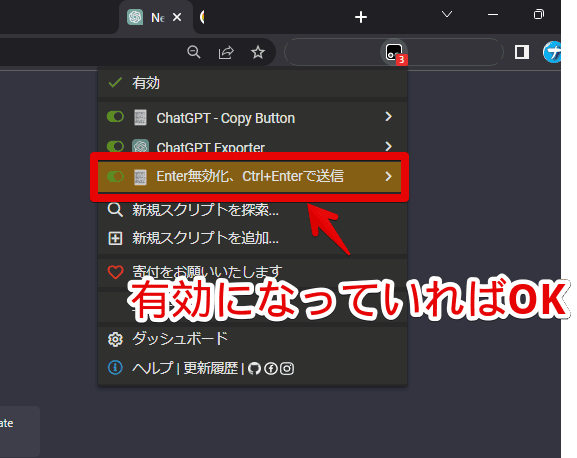This screenshot has width=577, height=458.
Task: Click the zoom out magnifier icon
Action: pyautogui.click(x=194, y=52)
